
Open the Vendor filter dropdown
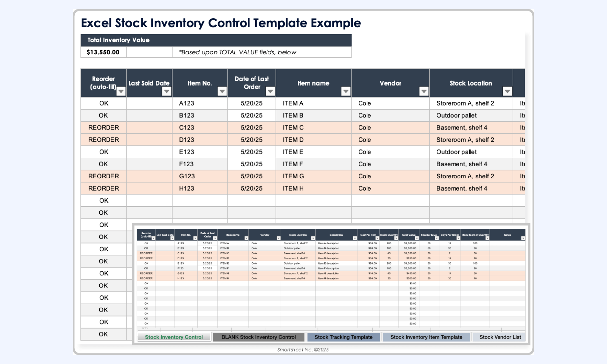point(424,91)
